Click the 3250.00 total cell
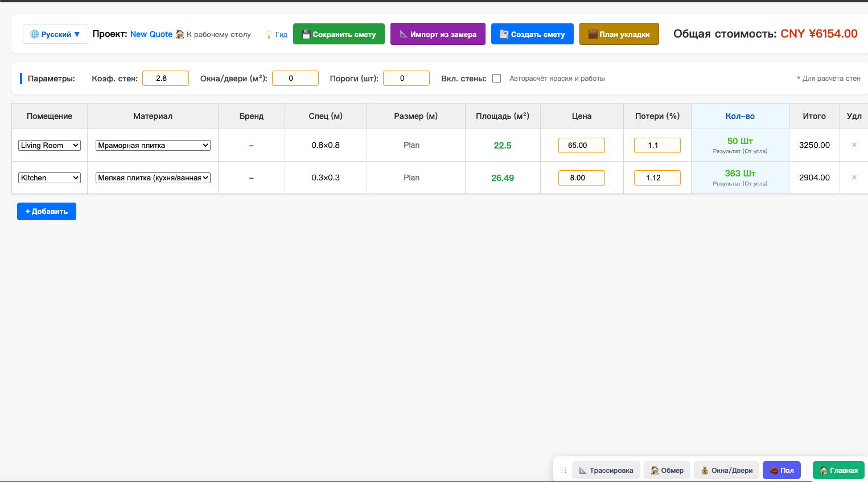This screenshot has height=482, width=868. pyautogui.click(x=814, y=145)
